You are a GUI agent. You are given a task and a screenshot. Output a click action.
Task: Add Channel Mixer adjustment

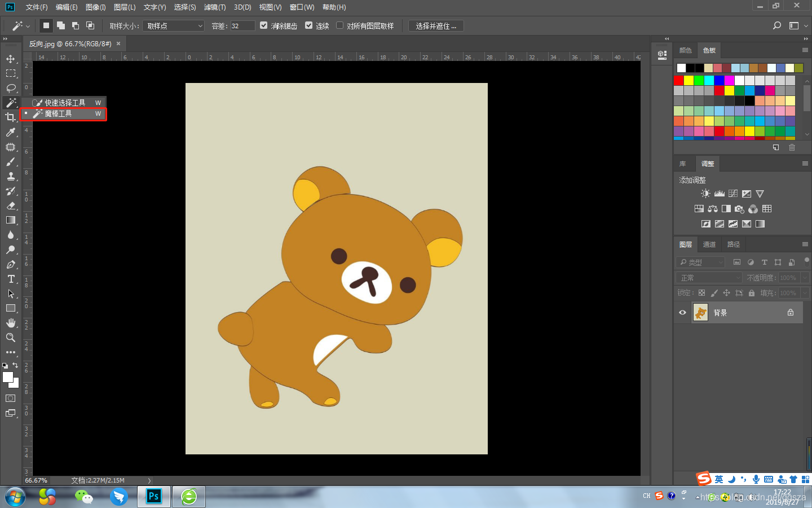(x=753, y=209)
